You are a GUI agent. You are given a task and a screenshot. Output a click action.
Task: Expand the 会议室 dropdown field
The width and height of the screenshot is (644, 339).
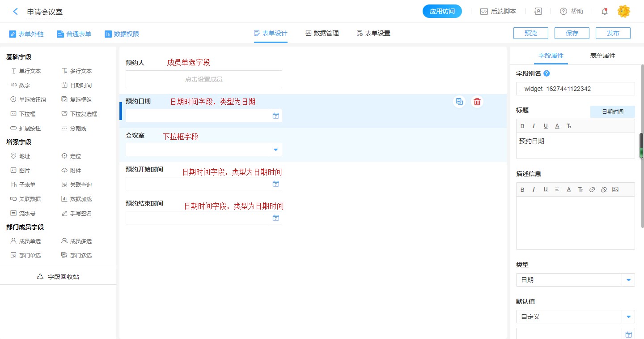point(275,150)
